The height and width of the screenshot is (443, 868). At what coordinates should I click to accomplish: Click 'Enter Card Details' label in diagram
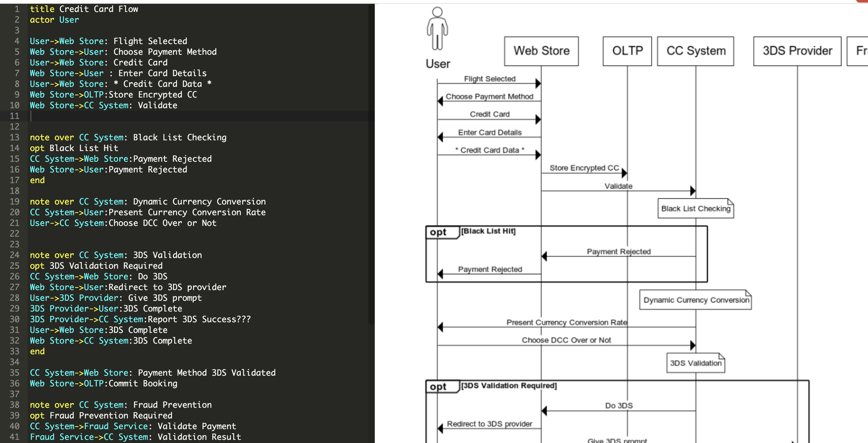tap(490, 133)
